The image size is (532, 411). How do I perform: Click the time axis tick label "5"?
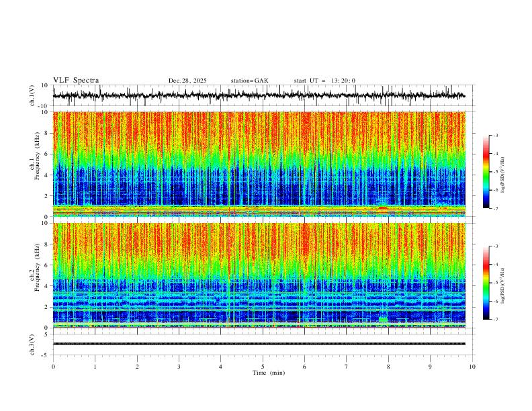pos(263,367)
